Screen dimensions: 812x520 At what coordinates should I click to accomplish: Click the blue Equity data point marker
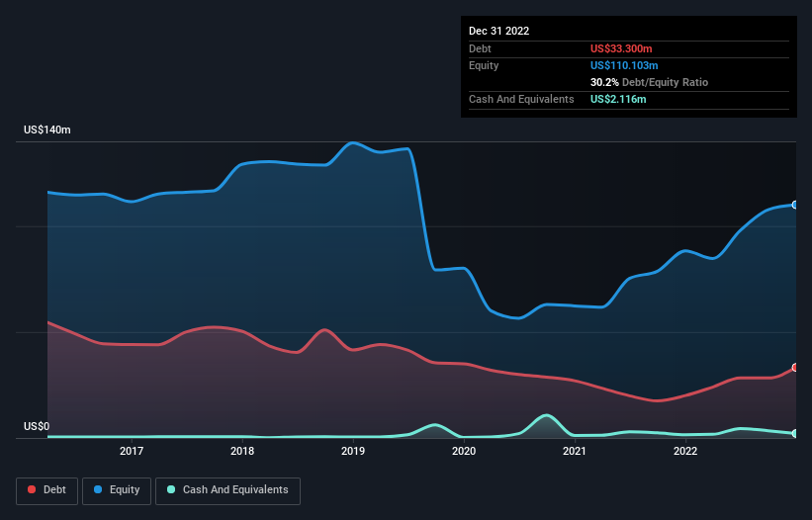(x=795, y=205)
